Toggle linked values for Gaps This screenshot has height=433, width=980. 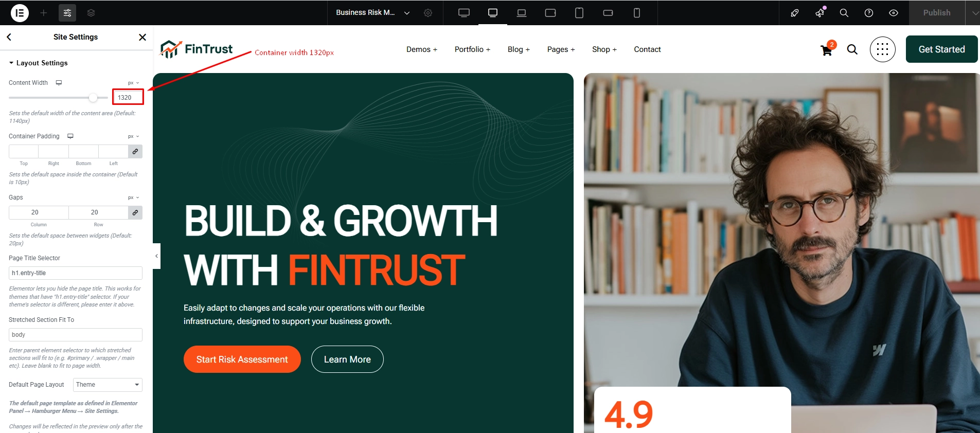tap(135, 212)
